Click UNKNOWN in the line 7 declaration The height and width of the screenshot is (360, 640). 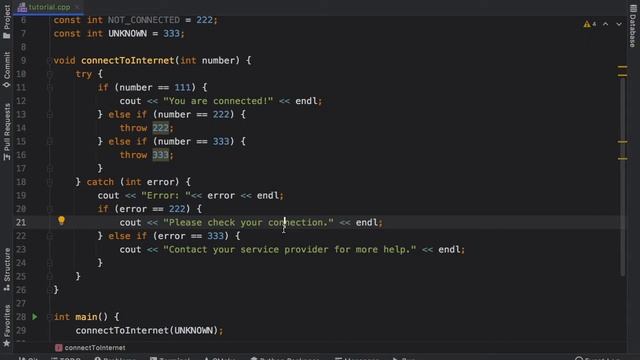click(127, 33)
